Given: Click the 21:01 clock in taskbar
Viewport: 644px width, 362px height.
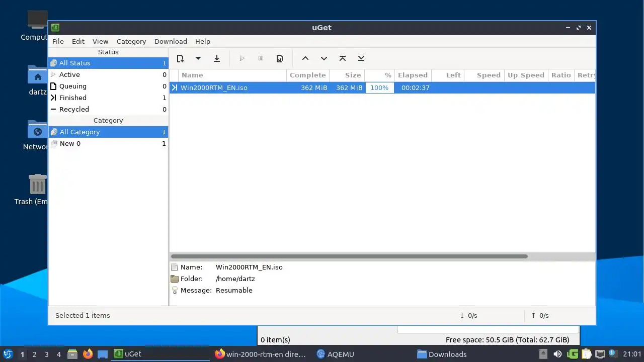Looking at the screenshot, I should pyautogui.click(x=632, y=354).
